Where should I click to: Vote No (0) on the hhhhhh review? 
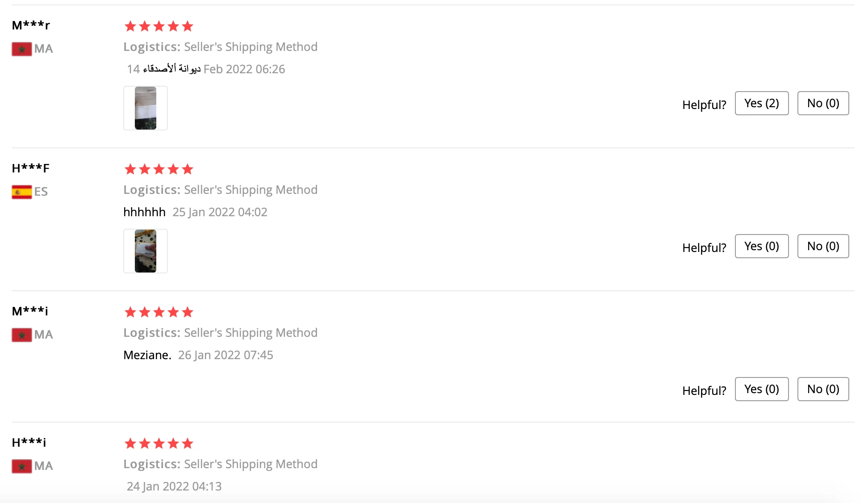(823, 246)
